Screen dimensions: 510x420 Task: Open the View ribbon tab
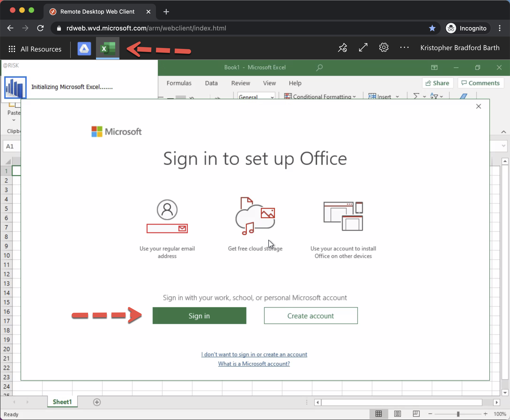(269, 83)
